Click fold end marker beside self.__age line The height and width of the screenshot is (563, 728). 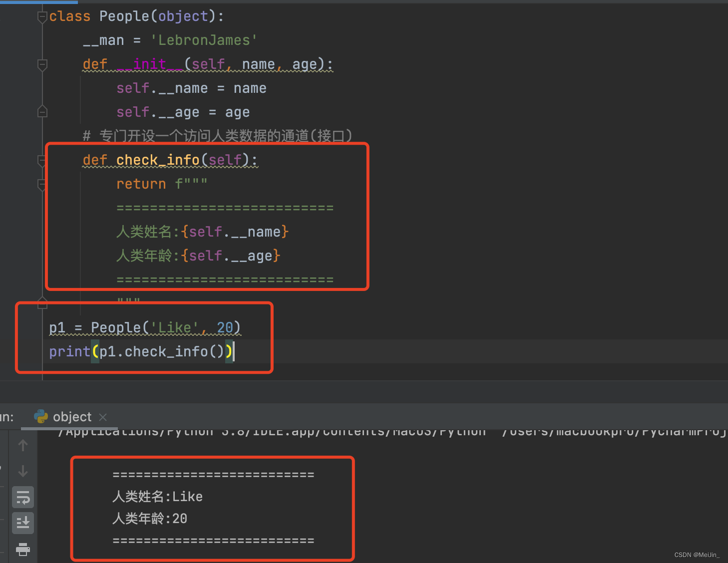pos(42,112)
